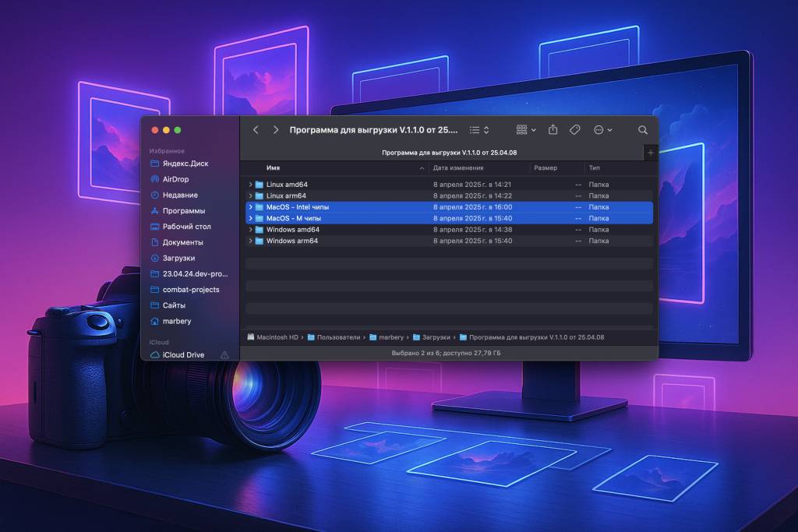
Task: Open the ellipsis actions menu
Action: tap(602, 130)
